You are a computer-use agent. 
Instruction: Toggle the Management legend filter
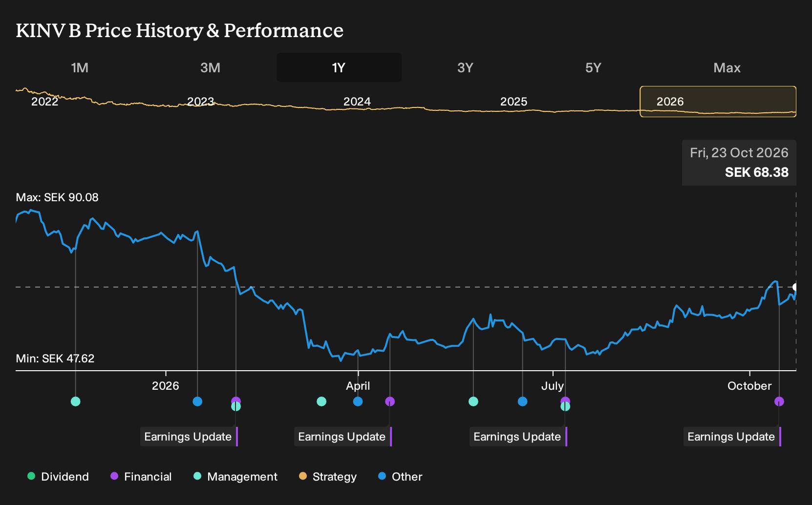pos(235,477)
